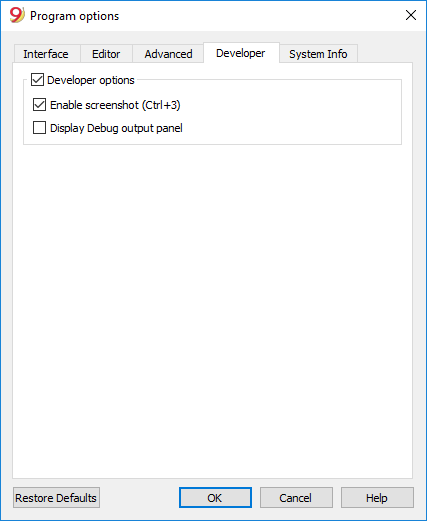Image resolution: width=427 pixels, height=522 pixels.
Task: Switch to the Interface tab
Action: tap(46, 54)
